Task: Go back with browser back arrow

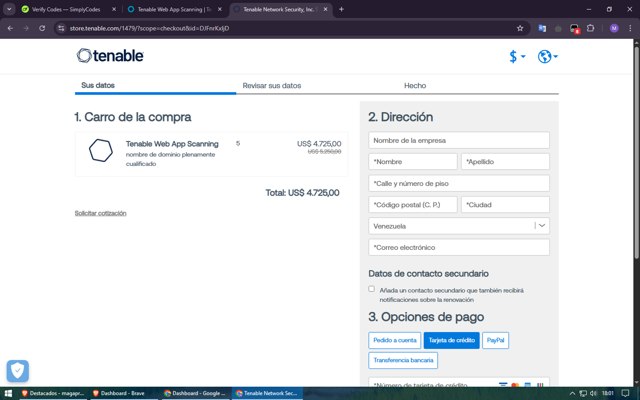Action: pos(10,28)
